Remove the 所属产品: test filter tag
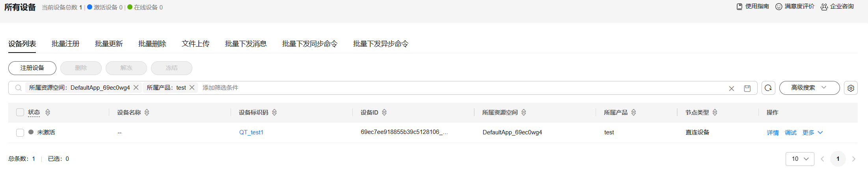The width and height of the screenshot is (868, 177). pyautogui.click(x=192, y=88)
